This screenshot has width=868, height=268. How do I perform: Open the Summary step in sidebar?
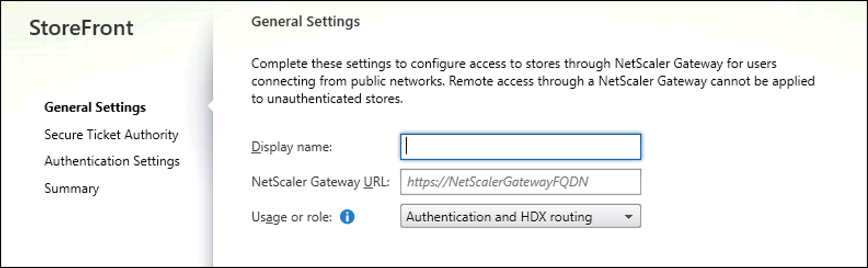tap(72, 189)
